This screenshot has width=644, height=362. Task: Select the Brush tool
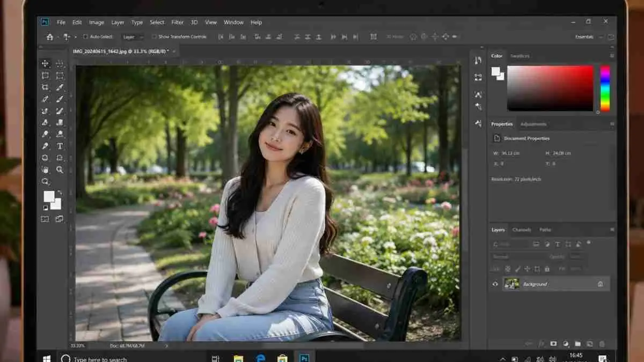point(60,99)
